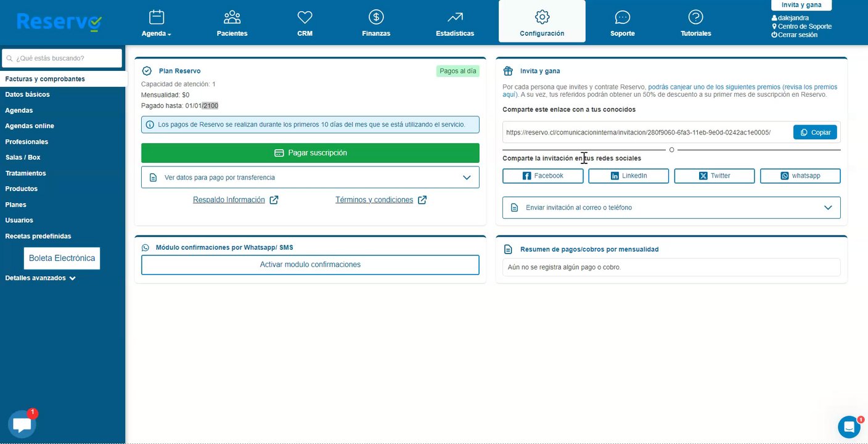Screen dimensions: 868x444
Task: Select Datos básicos in the sidebar
Action: tap(27, 94)
